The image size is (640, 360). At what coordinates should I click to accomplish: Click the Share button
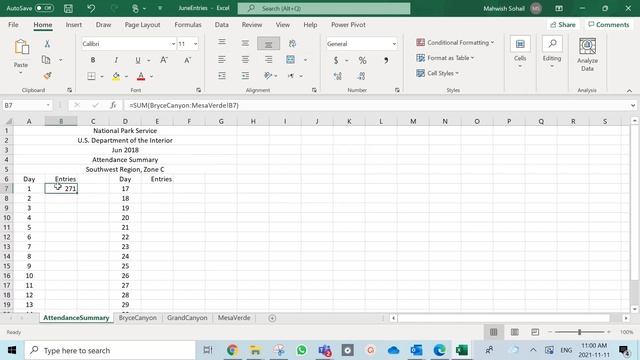pos(563,24)
